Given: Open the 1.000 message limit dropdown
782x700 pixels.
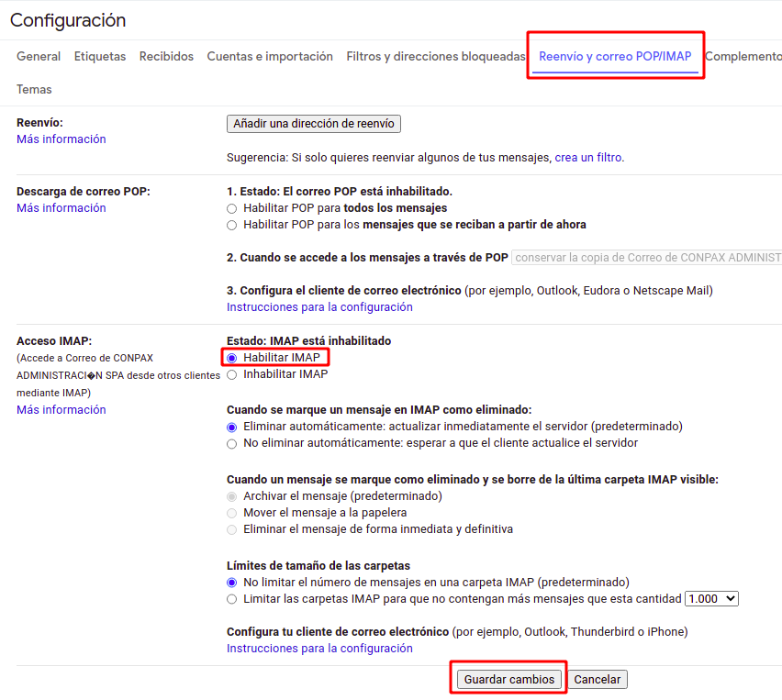Looking at the screenshot, I should click(x=711, y=599).
